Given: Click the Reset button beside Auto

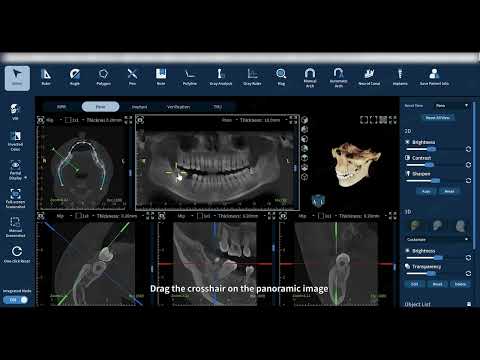Looking at the screenshot, I should (449, 191).
